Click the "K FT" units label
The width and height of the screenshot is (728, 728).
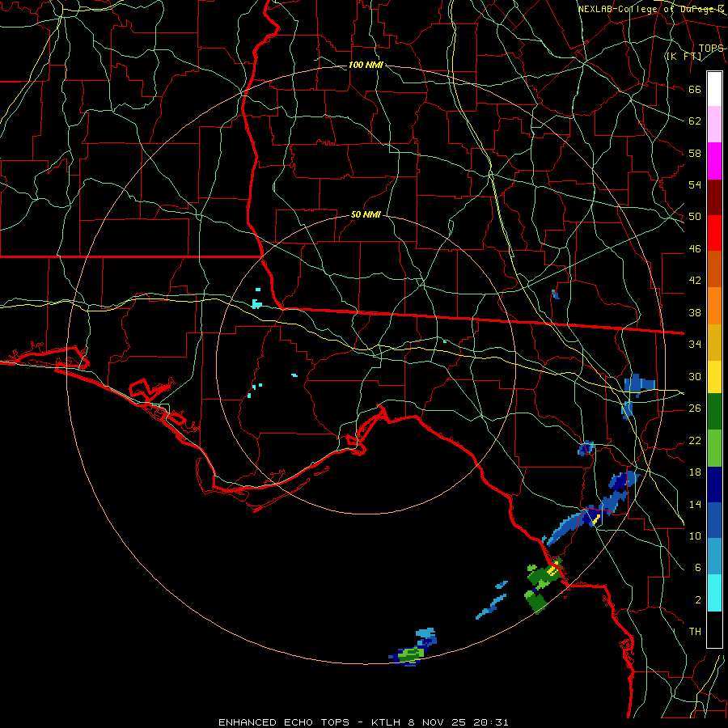(x=684, y=56)
